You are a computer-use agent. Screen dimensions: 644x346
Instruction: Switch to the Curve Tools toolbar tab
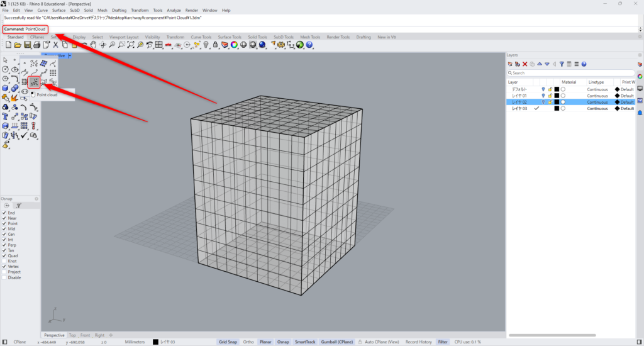[x=201, y=37]
